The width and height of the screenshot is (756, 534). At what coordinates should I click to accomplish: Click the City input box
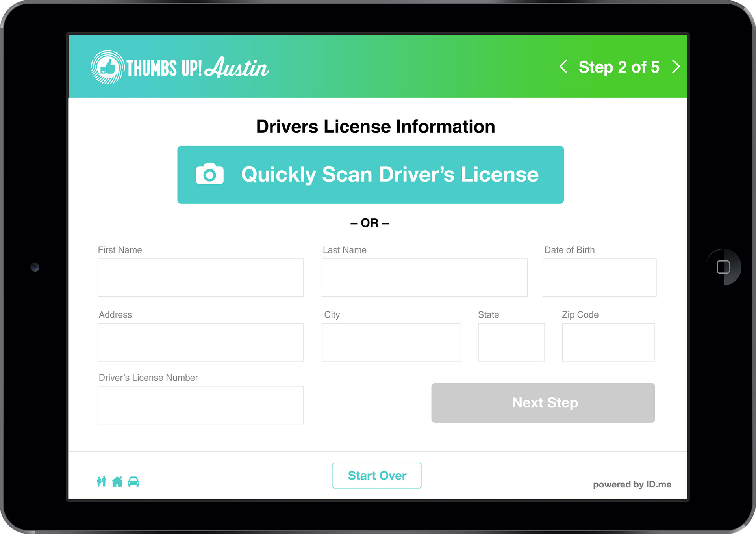pyautogui.click(x=391, y=342)
